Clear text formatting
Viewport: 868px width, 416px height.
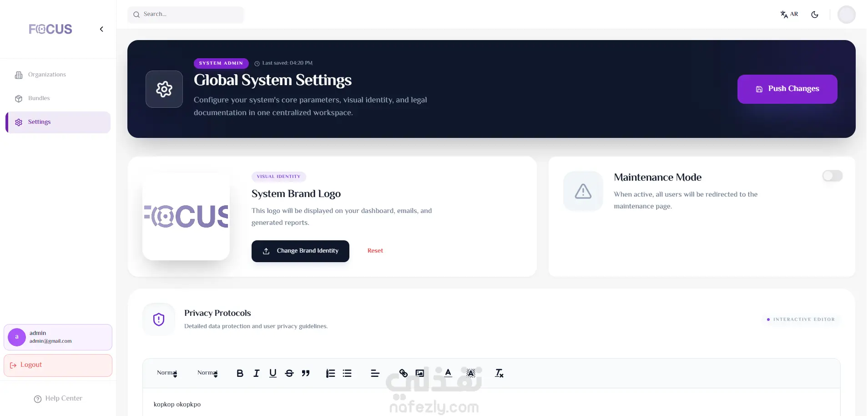point(499,373)
